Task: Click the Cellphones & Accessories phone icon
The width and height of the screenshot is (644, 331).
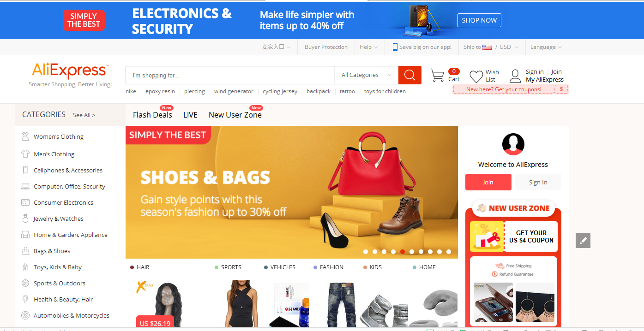Action: click(x=25, y=170)
